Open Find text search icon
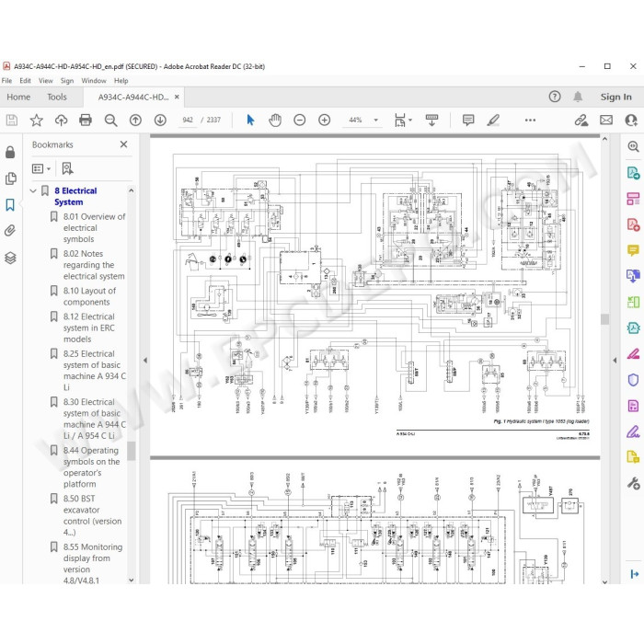The image size is (644, 644). tap(110, 120)
